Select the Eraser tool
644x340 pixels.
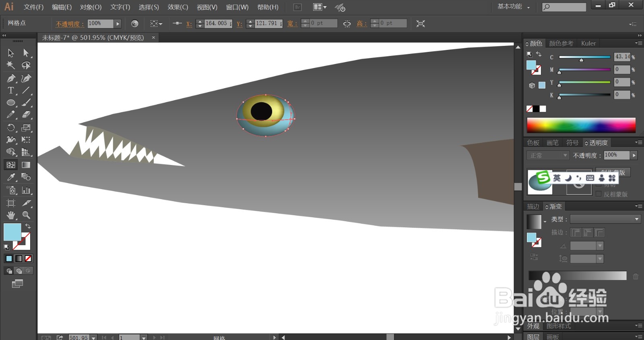pos(26,115)
